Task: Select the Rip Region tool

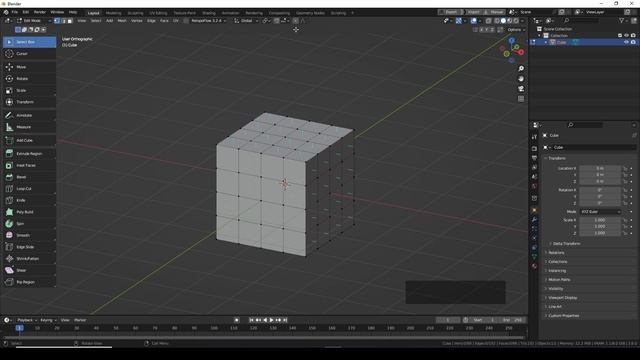Action: pyautogui.click(x=29, y=282)
